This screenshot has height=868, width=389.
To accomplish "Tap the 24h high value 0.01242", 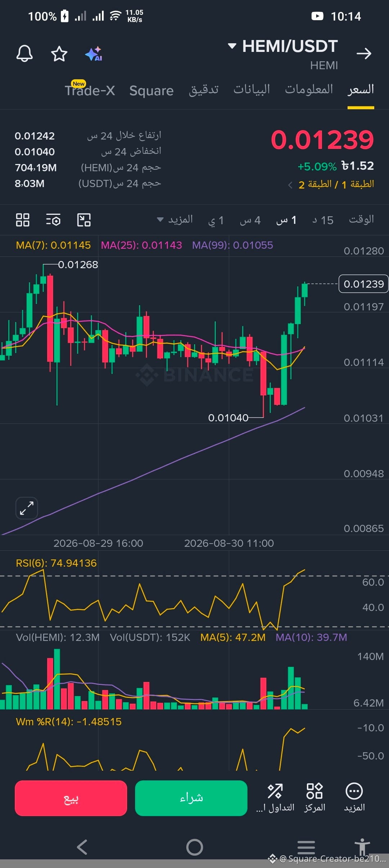I will [x=35, y=136].
